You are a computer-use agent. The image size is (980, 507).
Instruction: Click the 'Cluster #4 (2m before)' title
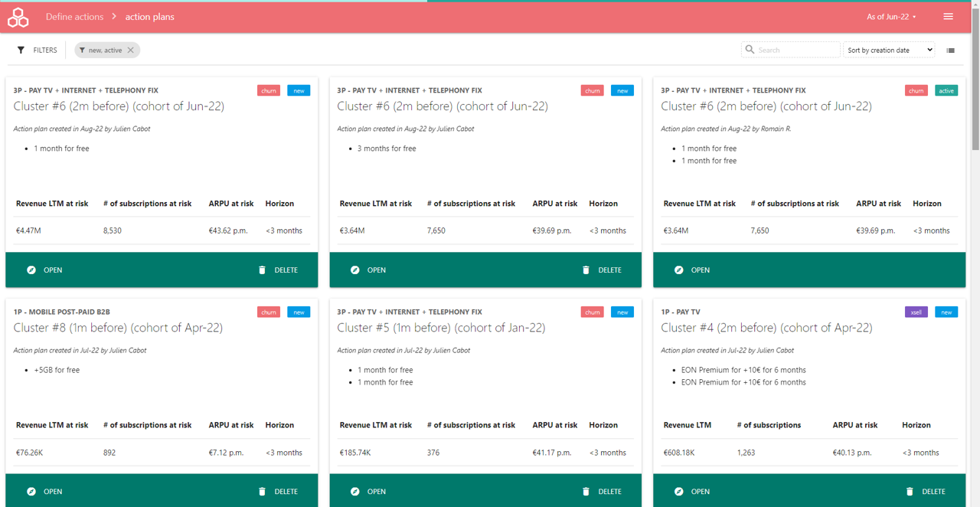point(766,328)
